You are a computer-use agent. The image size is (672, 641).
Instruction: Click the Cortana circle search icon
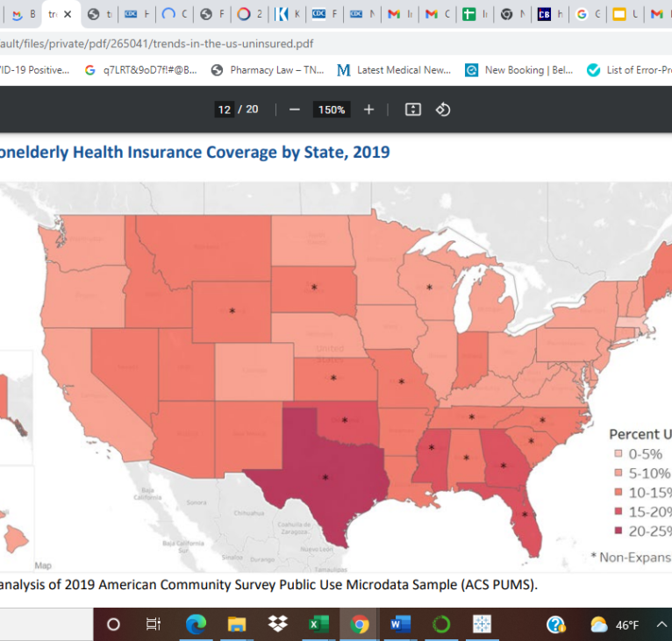[x=113, y=624]
